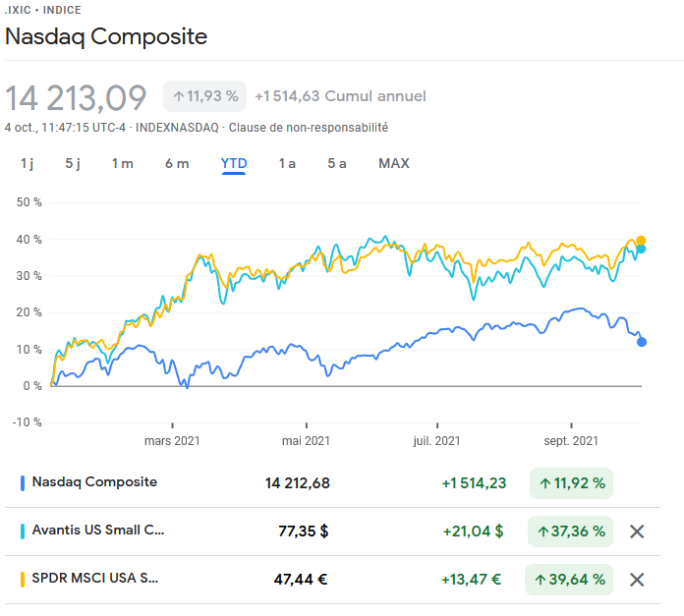
Task: Click the yellow SPDR MSCI color marker
Action: pos(22,580)
